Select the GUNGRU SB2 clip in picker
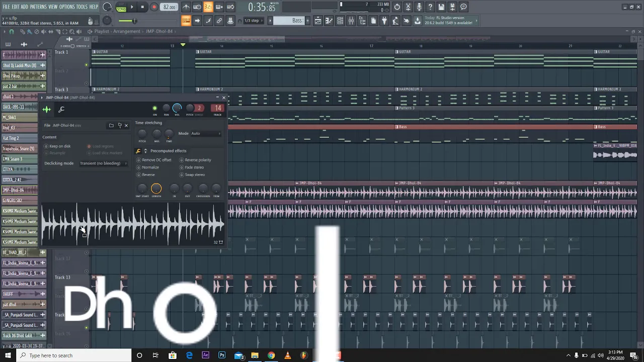 (x=20, y=201)
